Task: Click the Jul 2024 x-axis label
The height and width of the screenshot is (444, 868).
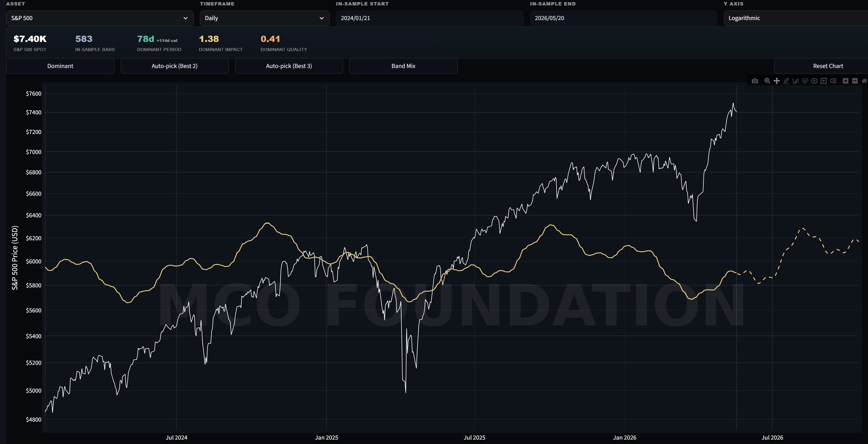Action: pyautogui.click(x=176, y=437)
